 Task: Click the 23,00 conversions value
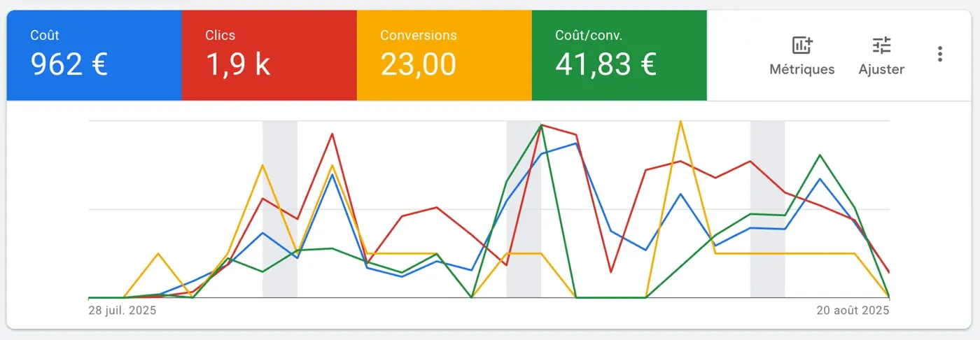419,64
